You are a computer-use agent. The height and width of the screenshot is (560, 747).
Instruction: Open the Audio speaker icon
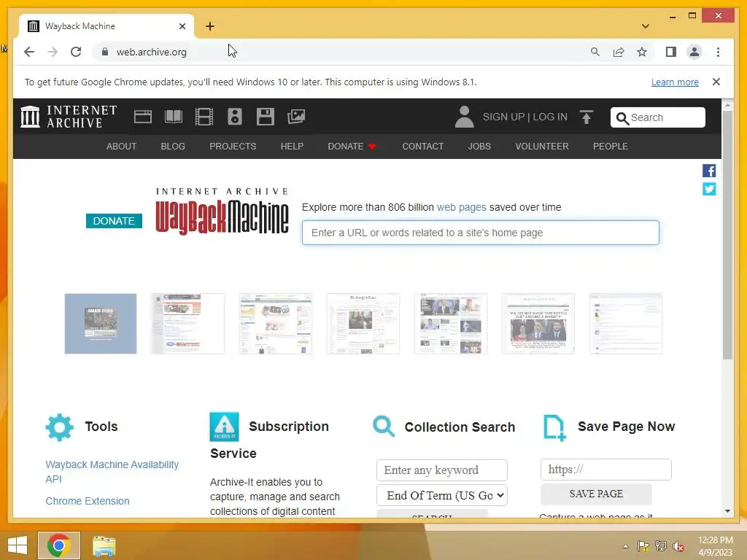tap(235, 117)
